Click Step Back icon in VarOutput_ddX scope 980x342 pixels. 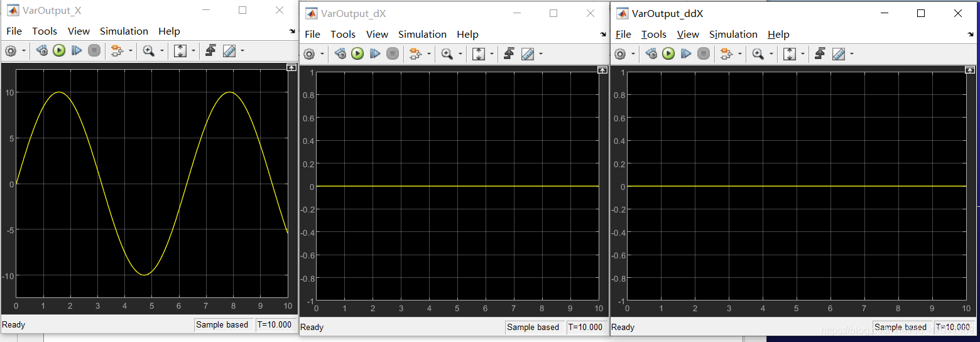651,54
